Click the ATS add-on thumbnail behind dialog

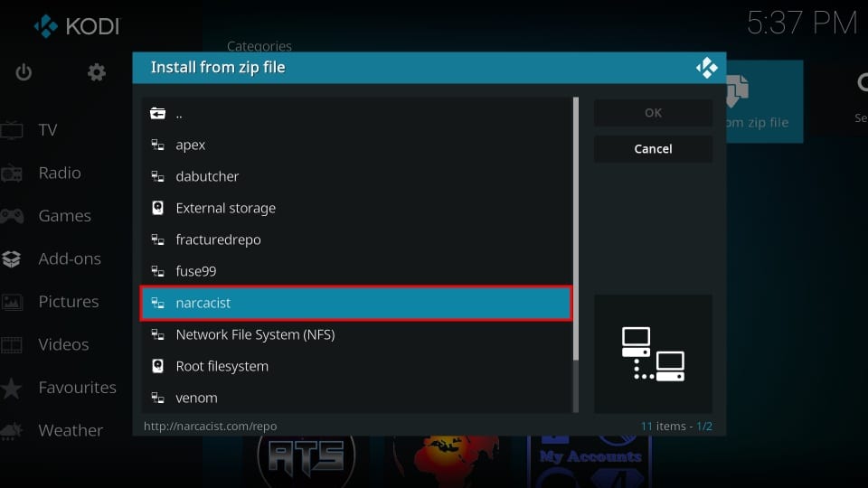click(307, 460)
